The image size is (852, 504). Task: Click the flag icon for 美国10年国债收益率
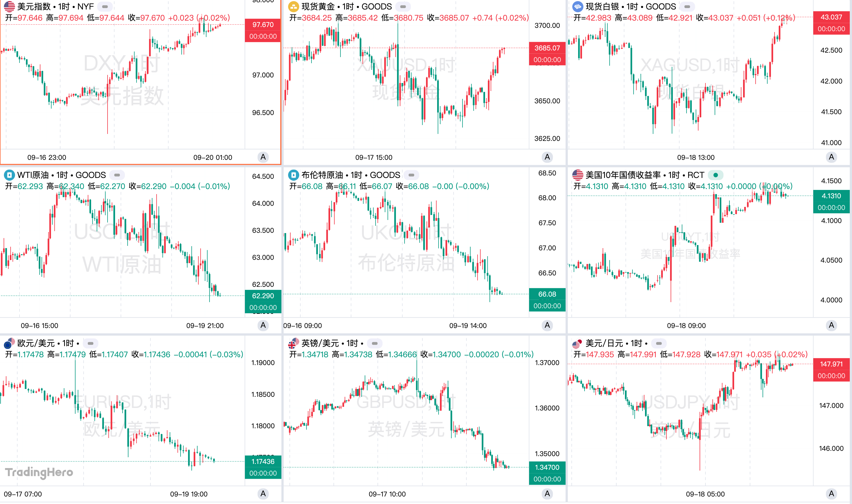pos(578,175)
